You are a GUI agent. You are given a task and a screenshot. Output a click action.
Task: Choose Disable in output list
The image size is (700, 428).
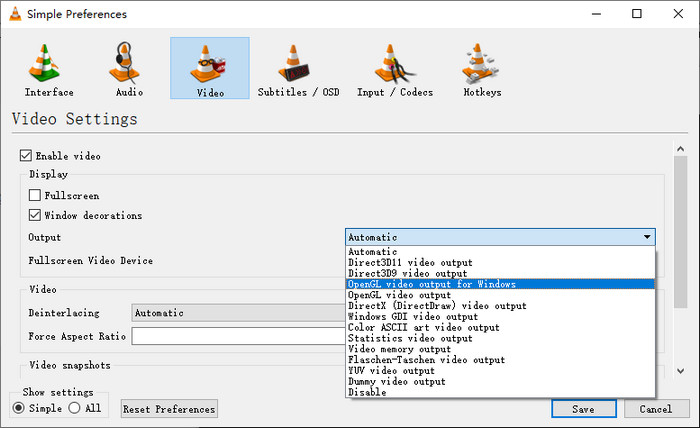click(x=500, y=392)
